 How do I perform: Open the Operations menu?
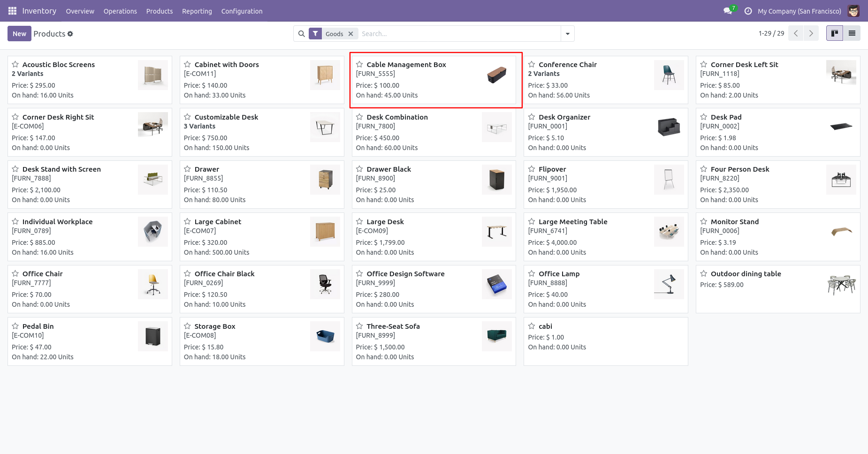pos(120,11)
